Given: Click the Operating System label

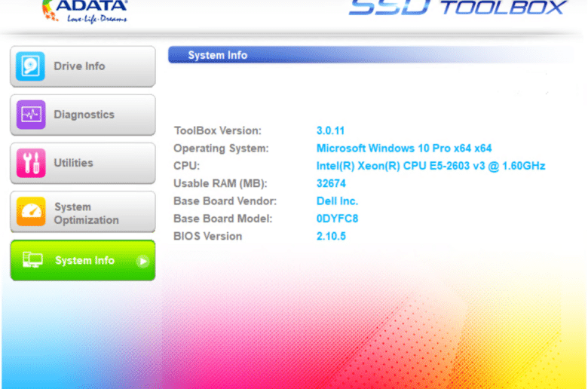Looking at the screenshot, I should [x=221, y=149].
